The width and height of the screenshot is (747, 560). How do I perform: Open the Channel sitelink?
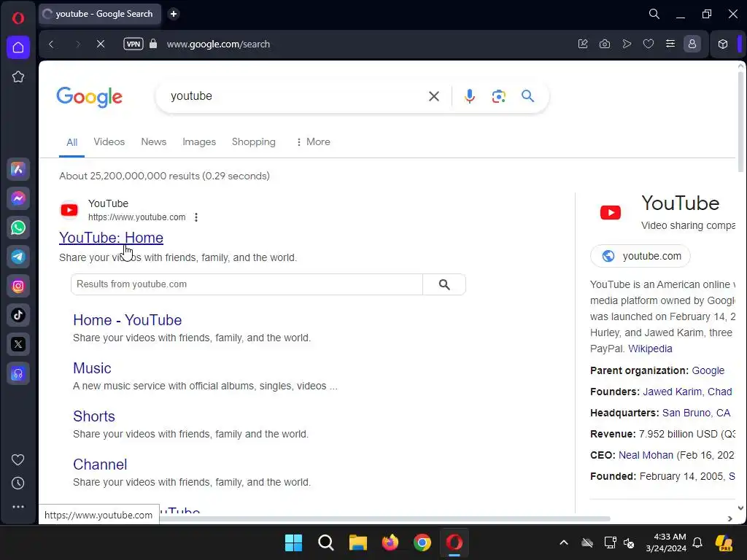coord(100,464)
